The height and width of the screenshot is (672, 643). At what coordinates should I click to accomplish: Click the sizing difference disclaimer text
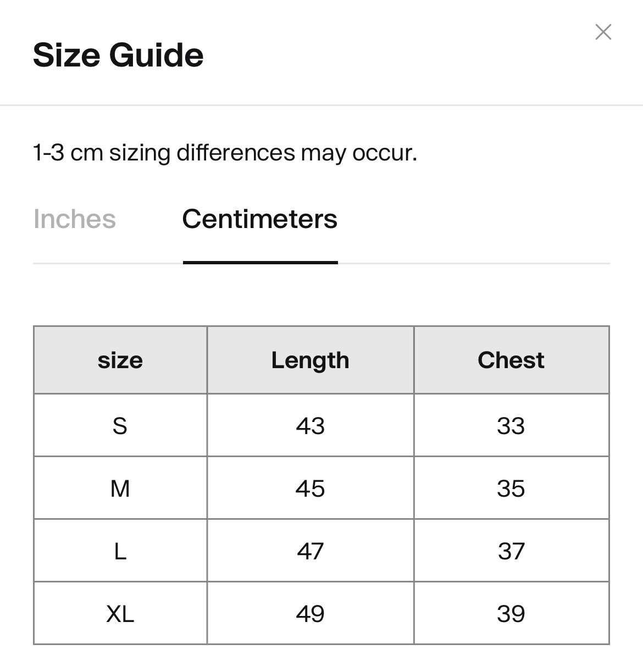coord(225,153)
